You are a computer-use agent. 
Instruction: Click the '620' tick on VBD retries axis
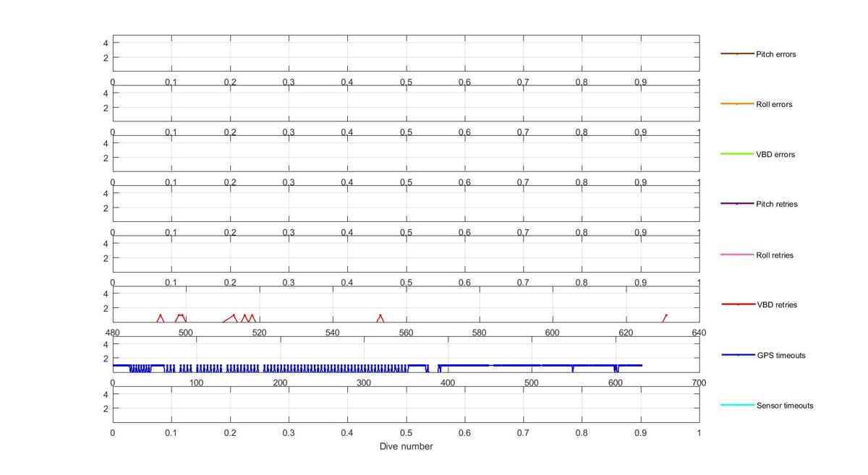click(626, 333)
